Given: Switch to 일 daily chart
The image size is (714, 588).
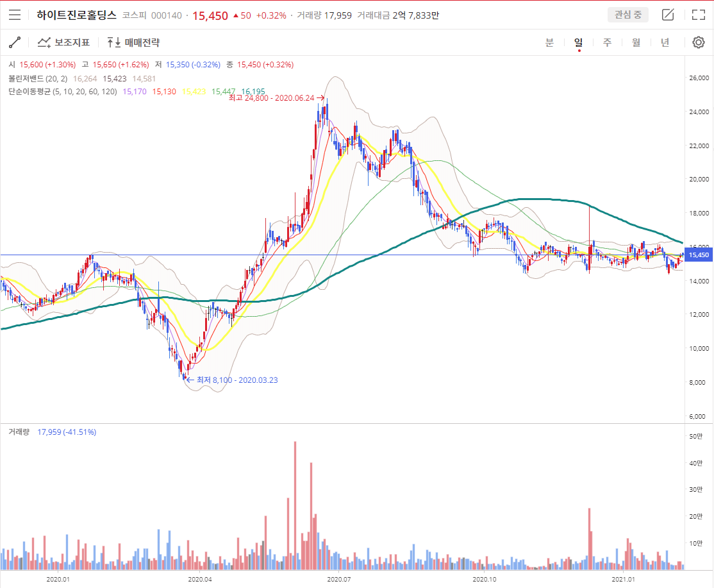Looking at the screenshot, I should (578, 42).
